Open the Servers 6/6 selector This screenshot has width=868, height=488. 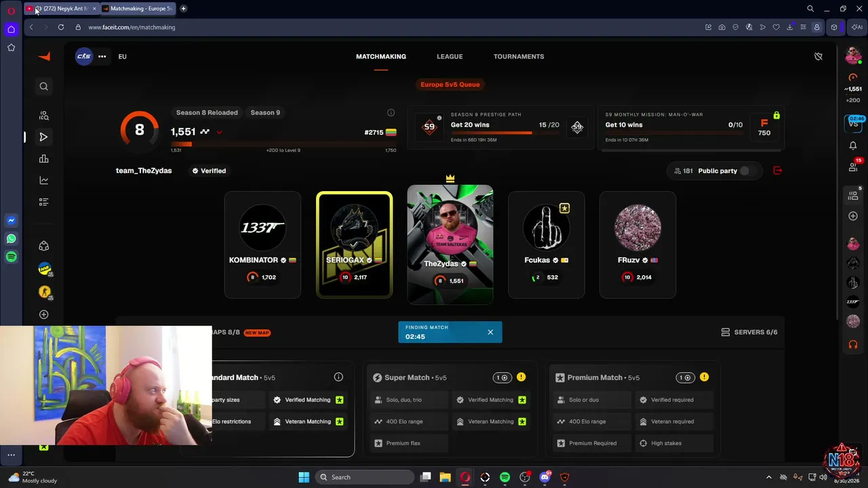[749, 332]
